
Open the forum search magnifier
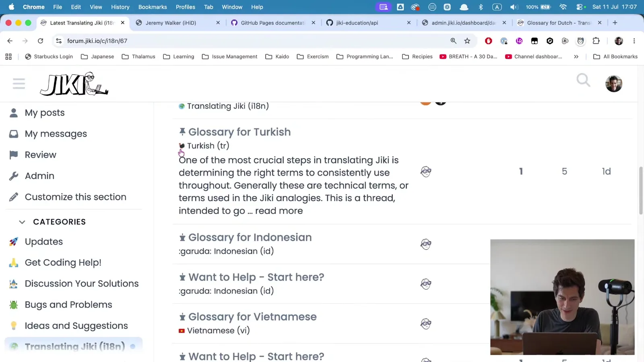coord(583,80)
